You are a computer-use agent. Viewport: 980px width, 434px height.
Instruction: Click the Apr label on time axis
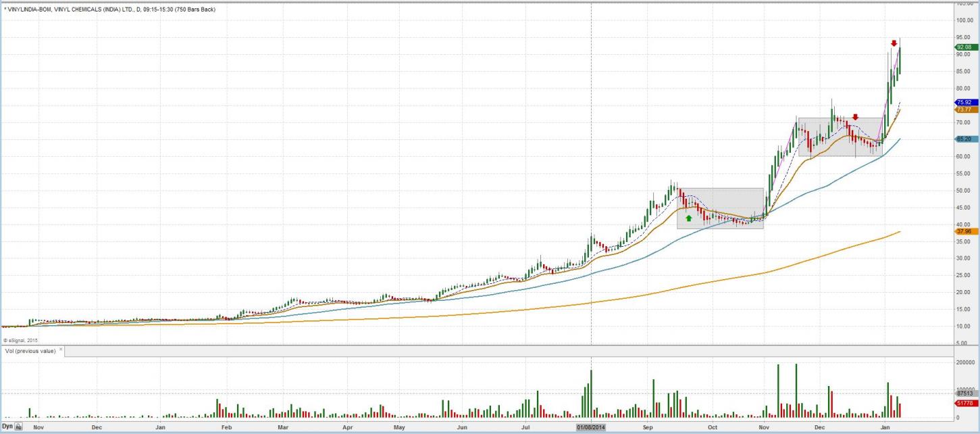pyautogui.click(x=347, y=428)
